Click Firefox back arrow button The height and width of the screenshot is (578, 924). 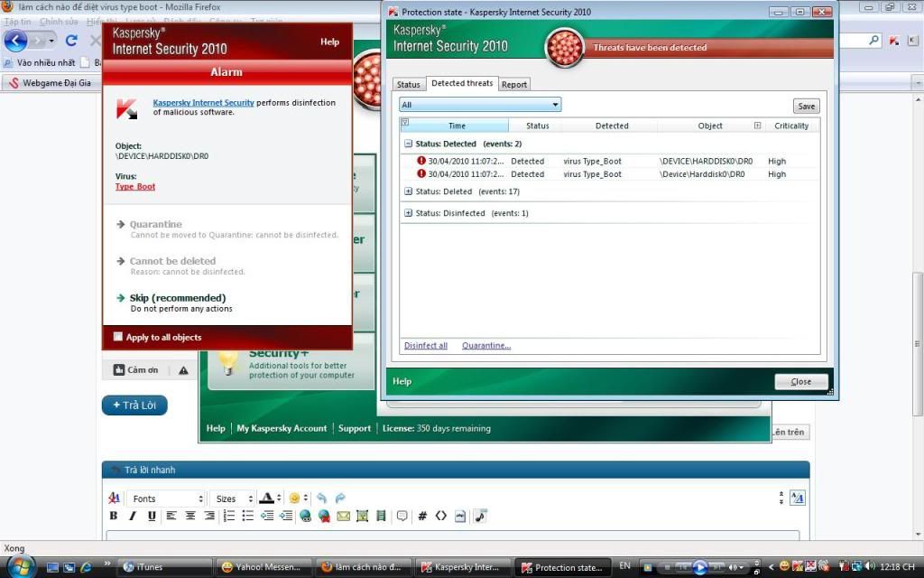click(16, 41)
